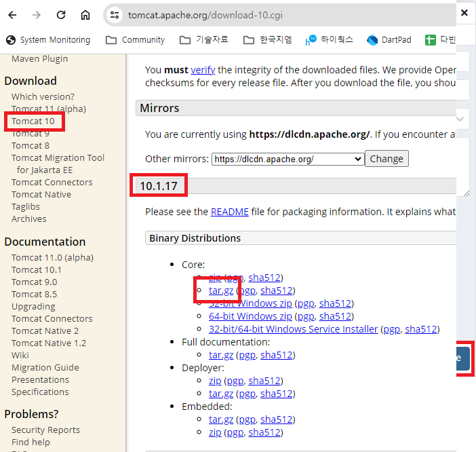
Task: Open the DartPad bookmark
Action: [389, 40]
